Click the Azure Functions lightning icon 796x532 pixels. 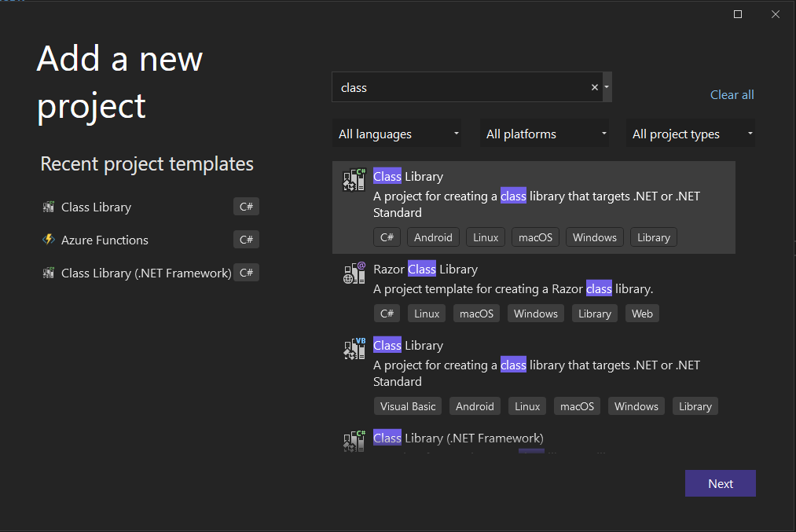pyautogui.click(x=49, y=240)
